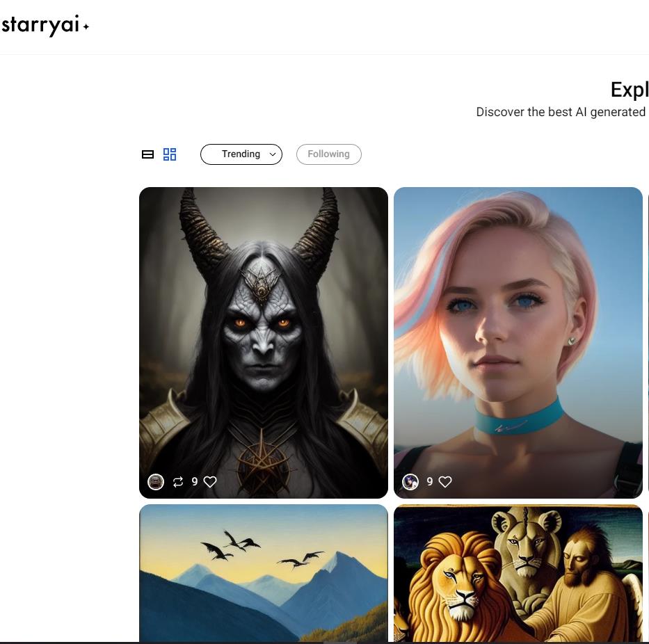
Task: Open the Trending sort dropdown
Action: click(240, 154)
